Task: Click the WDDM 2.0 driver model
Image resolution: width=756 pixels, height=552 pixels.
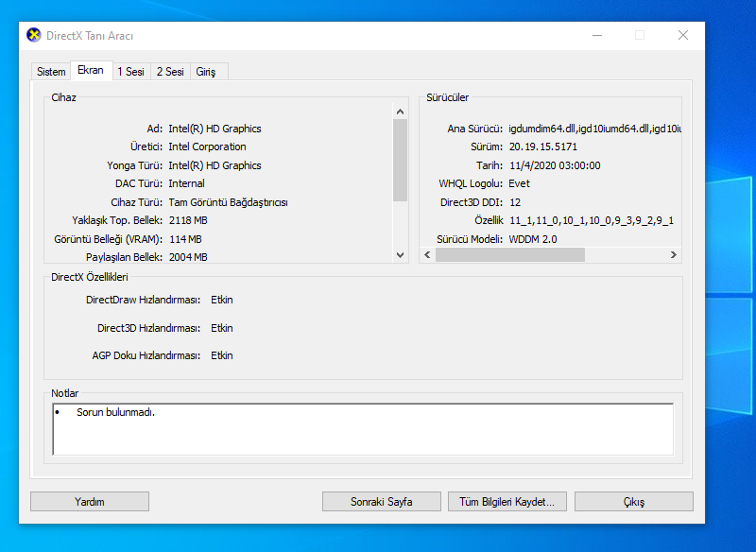Action: pyautogui.click(x=533, y=239)
